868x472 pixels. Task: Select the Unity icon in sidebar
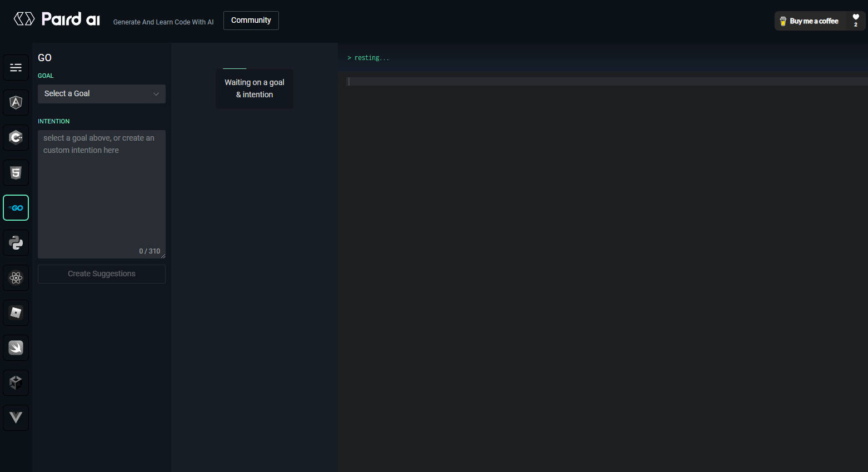[16, 383]
